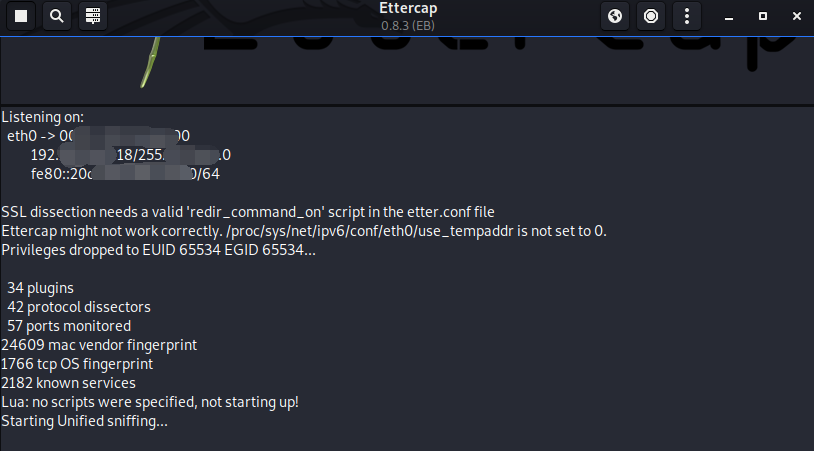Click the 'Starting Unified sniffing...' line
This screenshot has width=814, height=451.
pyautogui.click(x=85, y=421)
